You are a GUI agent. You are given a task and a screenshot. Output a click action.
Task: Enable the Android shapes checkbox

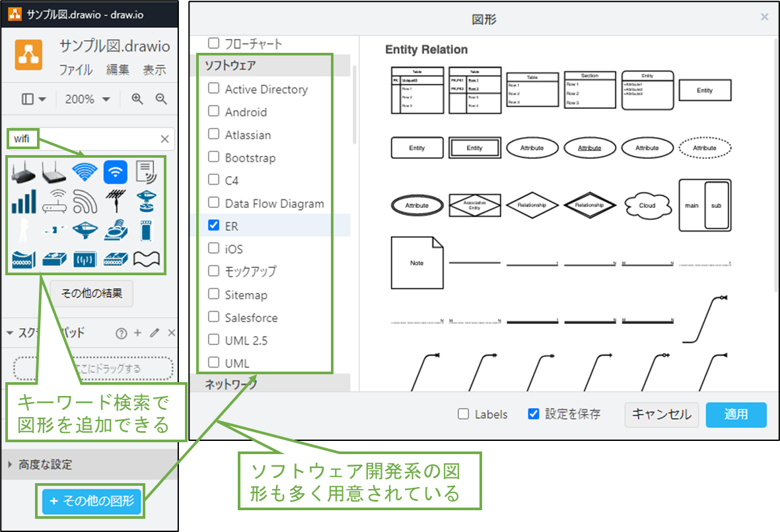[x=213, y=111]
